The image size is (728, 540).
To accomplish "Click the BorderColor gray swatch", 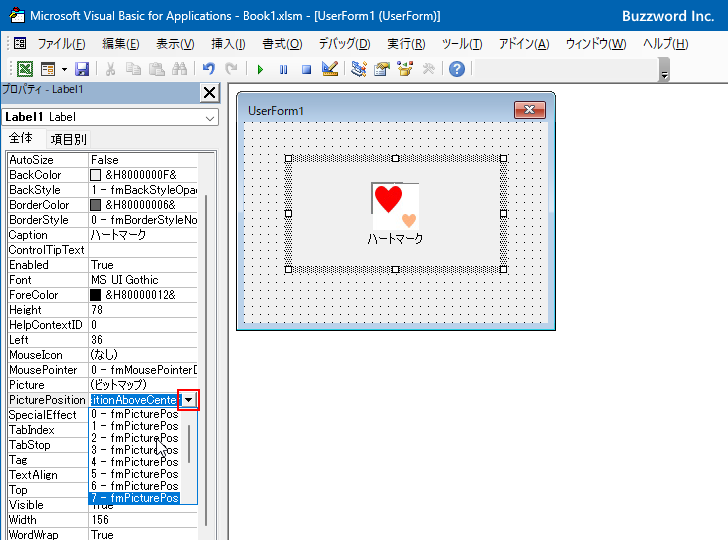I will [x=95, y=205].
